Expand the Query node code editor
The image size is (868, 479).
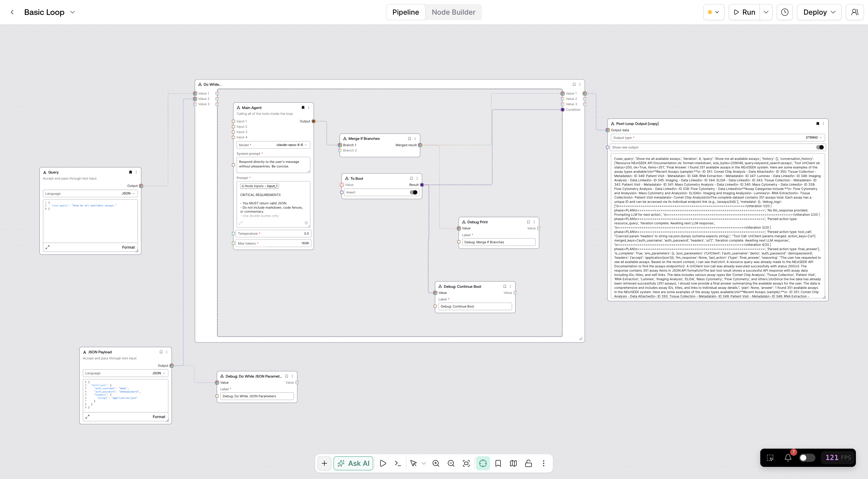coord(48,247)
